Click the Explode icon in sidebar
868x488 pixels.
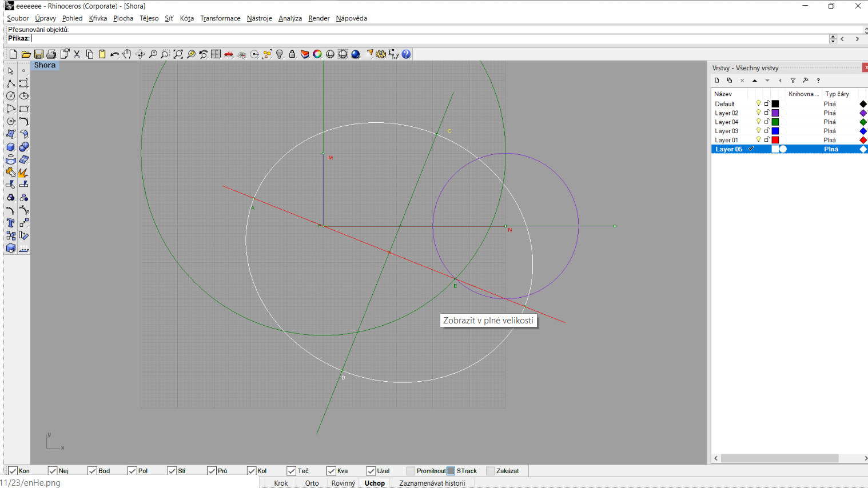point(23,172)
